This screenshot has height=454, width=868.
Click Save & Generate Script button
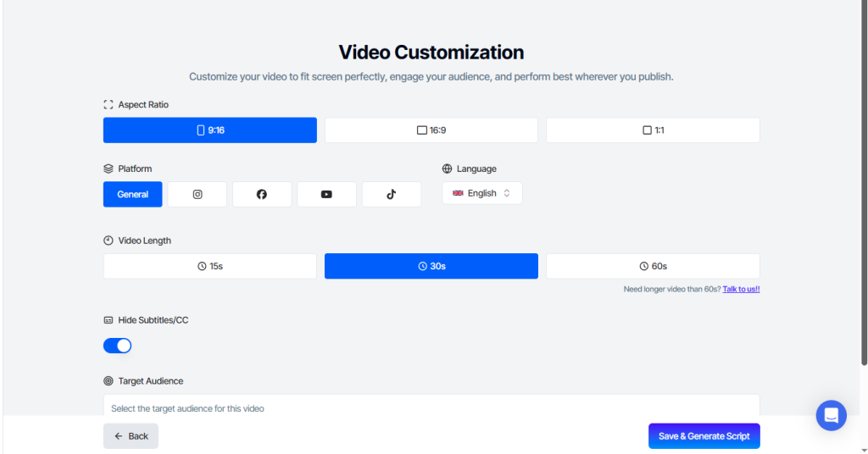pyautogui.click(x=704, y=436)
